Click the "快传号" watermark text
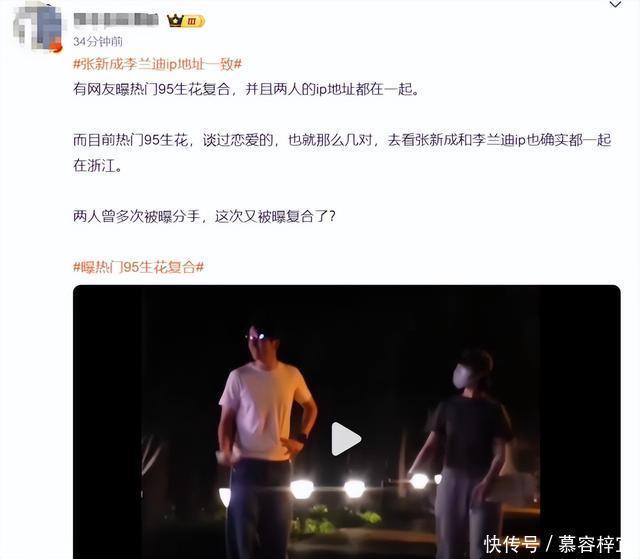 click(x=511, y=544)
